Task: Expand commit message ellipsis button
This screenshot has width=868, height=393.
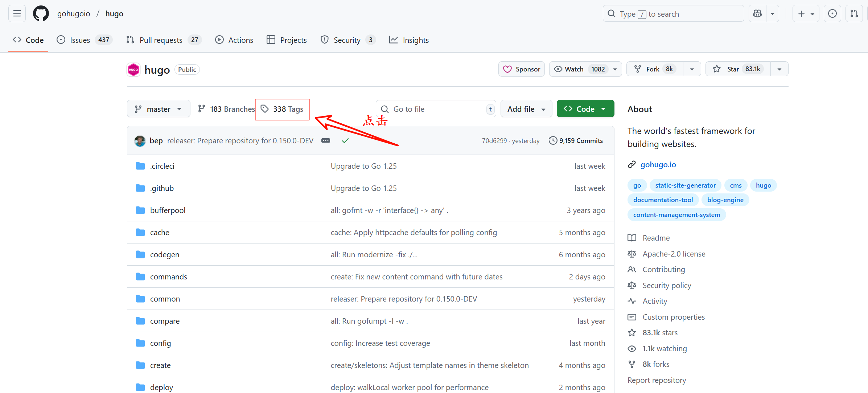Action: pos(326,141)
